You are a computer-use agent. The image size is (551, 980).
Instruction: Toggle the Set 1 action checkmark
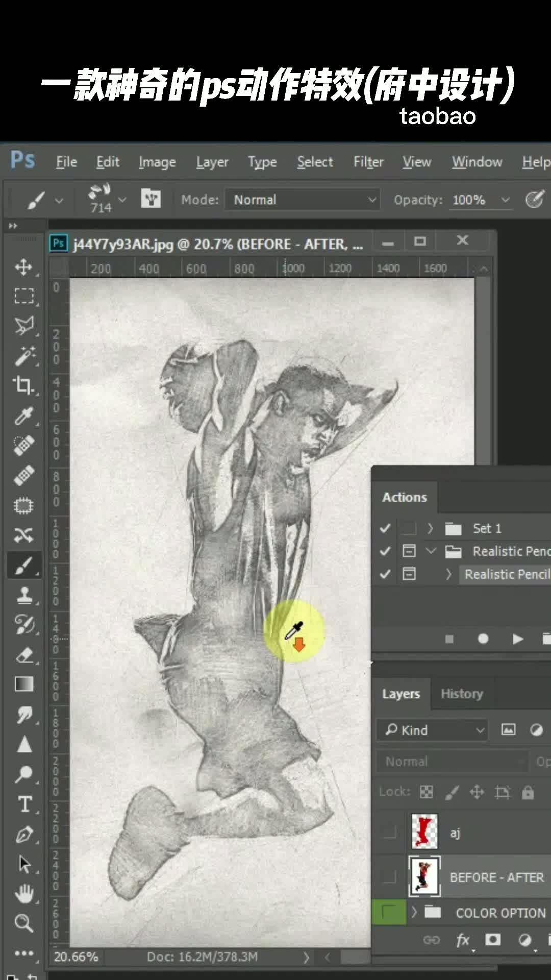tap(385, 528)
